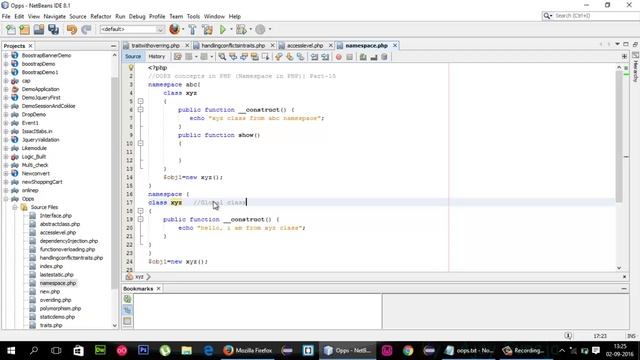Close the namespace.php tab
The width and height of the screenshot is (640, 360).
point(395,46)
